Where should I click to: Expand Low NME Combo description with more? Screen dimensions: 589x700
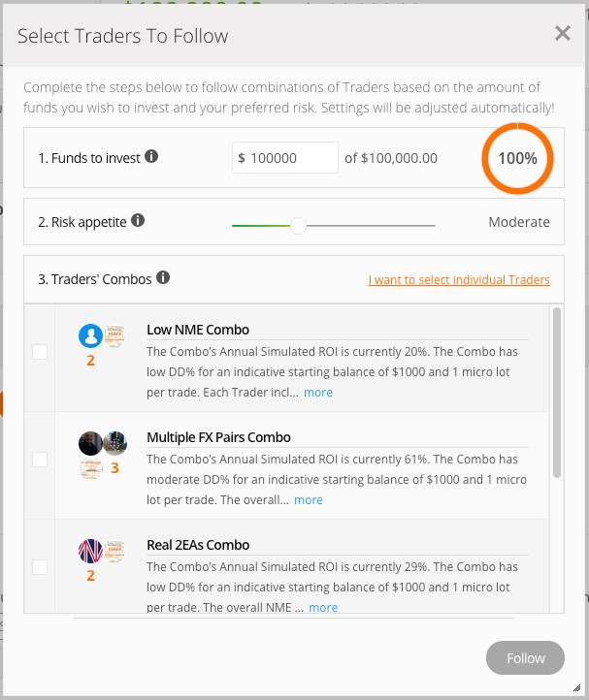coord(318,393)
